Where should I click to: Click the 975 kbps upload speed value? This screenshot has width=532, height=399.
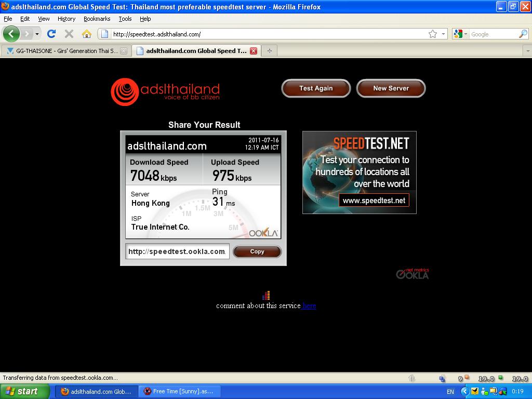[x=232, y=176]
